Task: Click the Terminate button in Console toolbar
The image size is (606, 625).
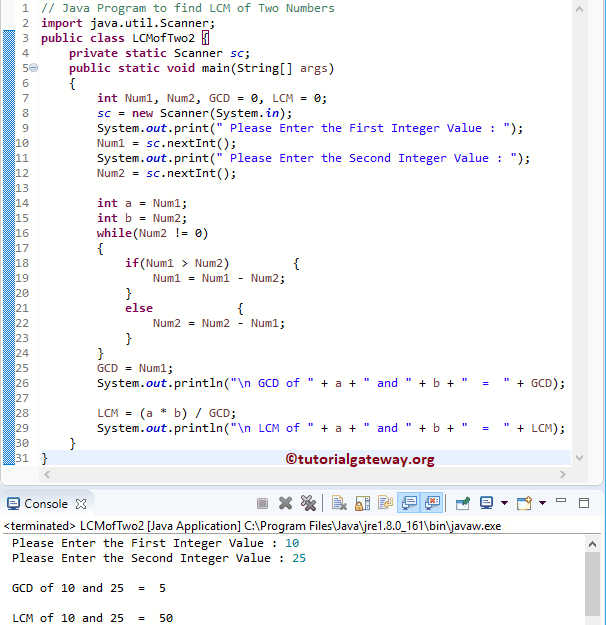Action: (x=262, y=503)
